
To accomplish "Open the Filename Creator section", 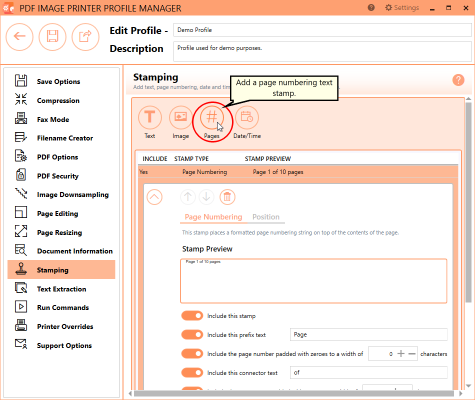I will pyautogui.click(x=61, y=138).
